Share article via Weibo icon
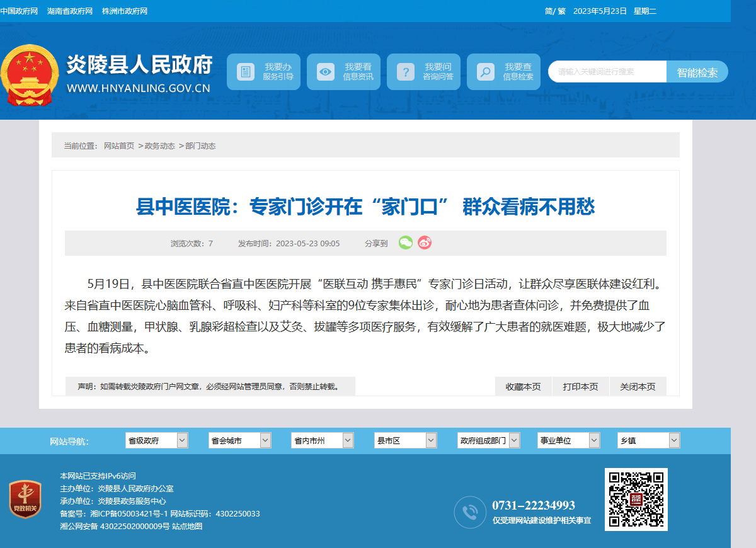The image size is (756, 548). tap(425, 243)
